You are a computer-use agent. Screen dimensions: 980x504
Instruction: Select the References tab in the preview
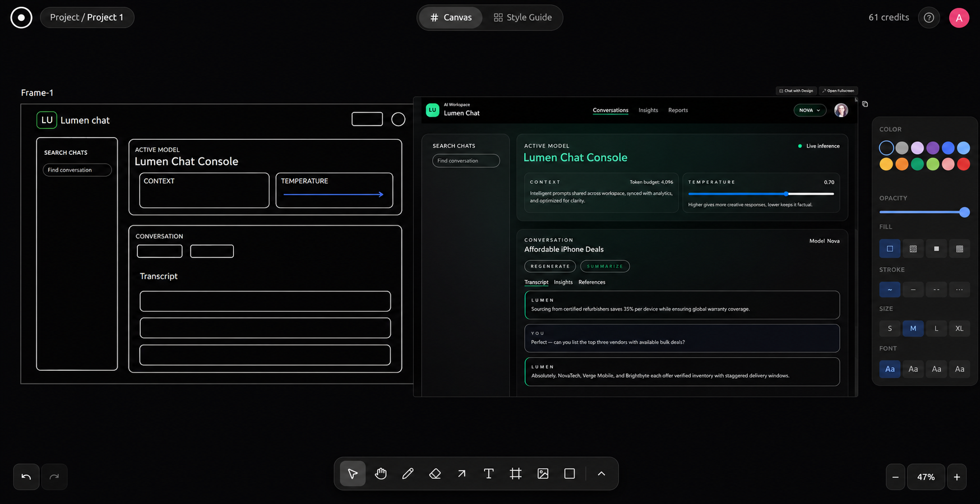tap(591, 283)
